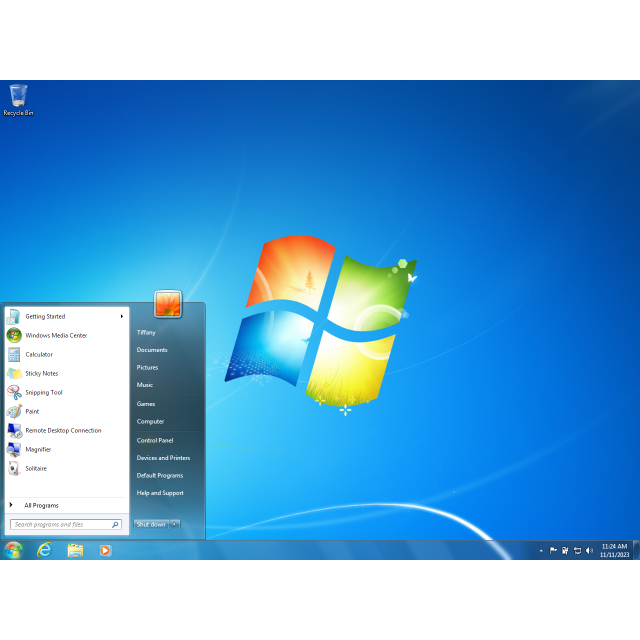640x640 pixels.
Task: Launch Sticky Notes
Action: [41, 373]
